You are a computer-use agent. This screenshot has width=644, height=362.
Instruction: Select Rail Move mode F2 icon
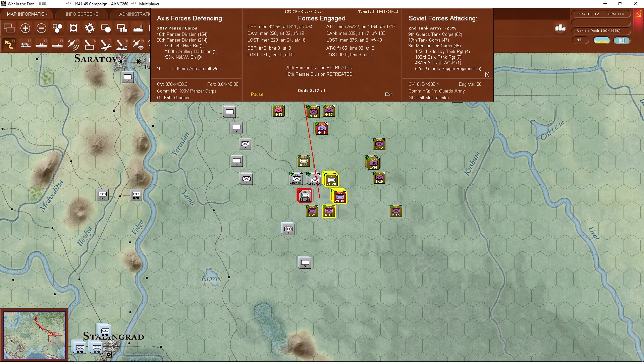coord(25,44)
